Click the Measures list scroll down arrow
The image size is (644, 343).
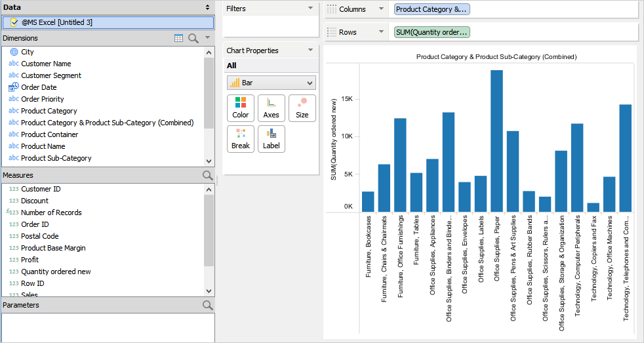(209, 291)
